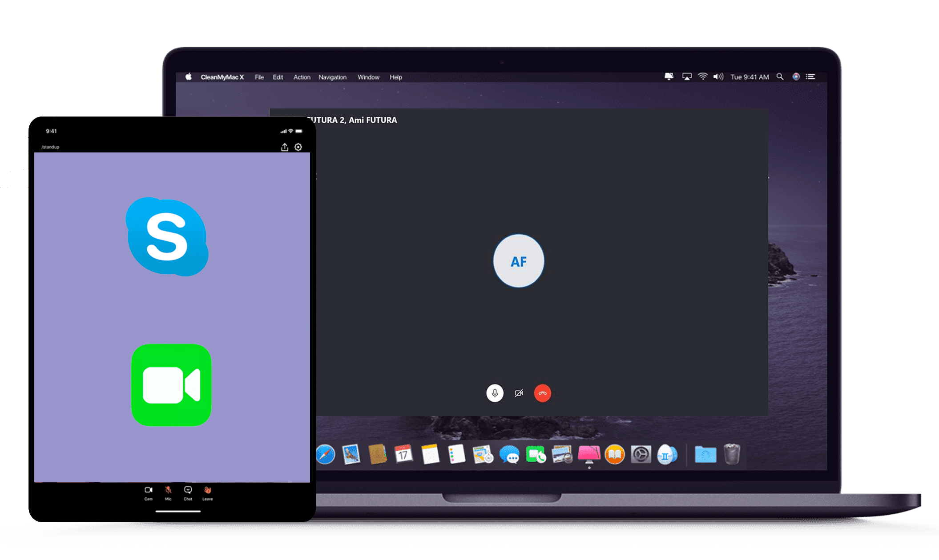Screen dimensions: 939x560
Task: Open the Navigation menu
Action: point(332,77)
